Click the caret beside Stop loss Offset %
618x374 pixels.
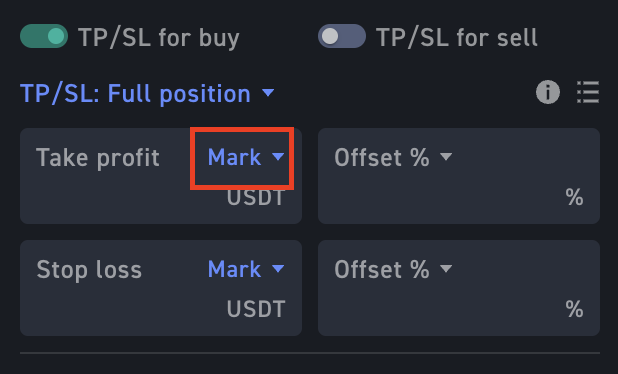point(446,269)
